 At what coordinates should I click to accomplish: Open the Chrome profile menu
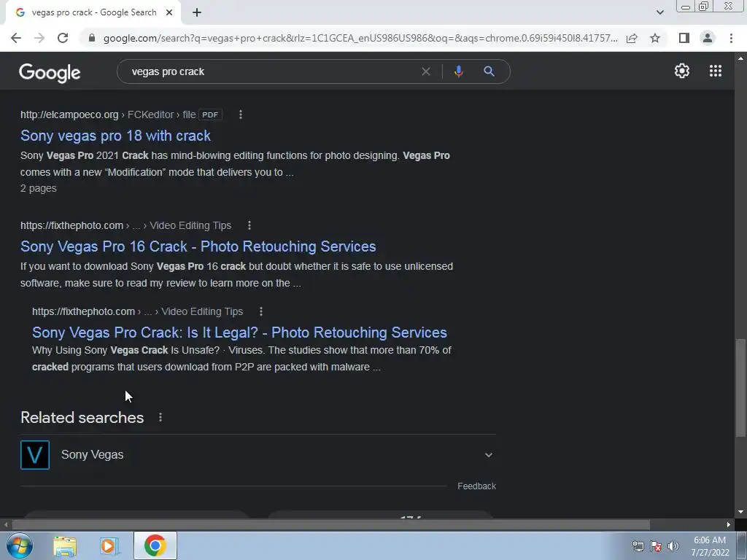pyautogui.click(x=708, y=38)
